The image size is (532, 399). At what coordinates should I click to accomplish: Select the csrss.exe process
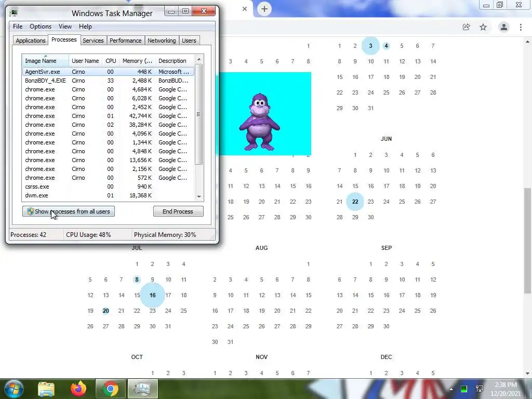point(108,187)
